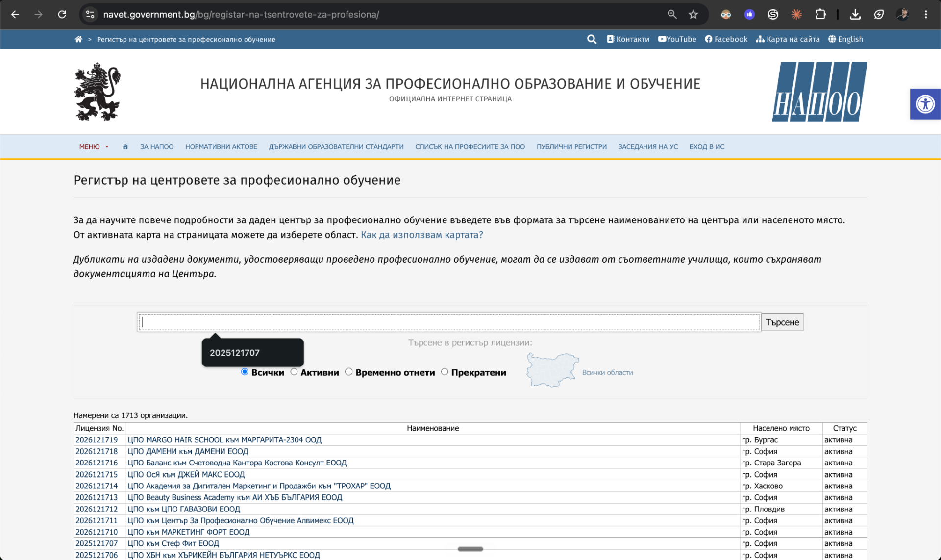Select the Активни radio button
The height and width of the screenshot is (560, 941).
click(294, 372)
